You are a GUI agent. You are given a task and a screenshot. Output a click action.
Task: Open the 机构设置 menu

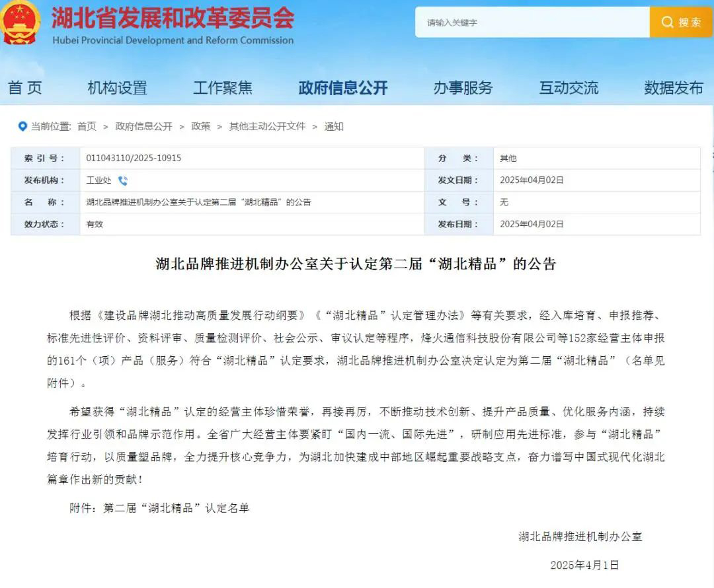point(117,88)
